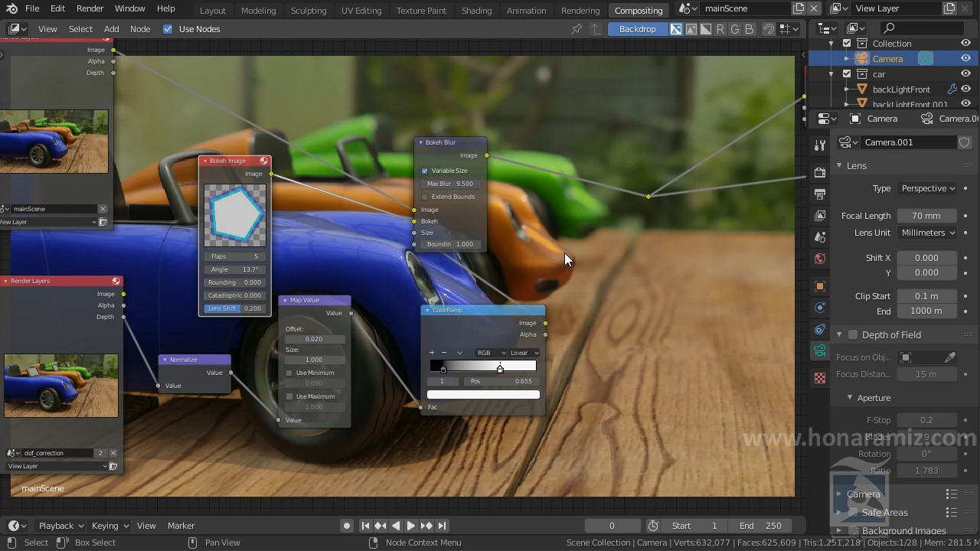Uncheck the car collection checkbox
The height and width of the screenshot is (551, 980).
click(847, 74)
